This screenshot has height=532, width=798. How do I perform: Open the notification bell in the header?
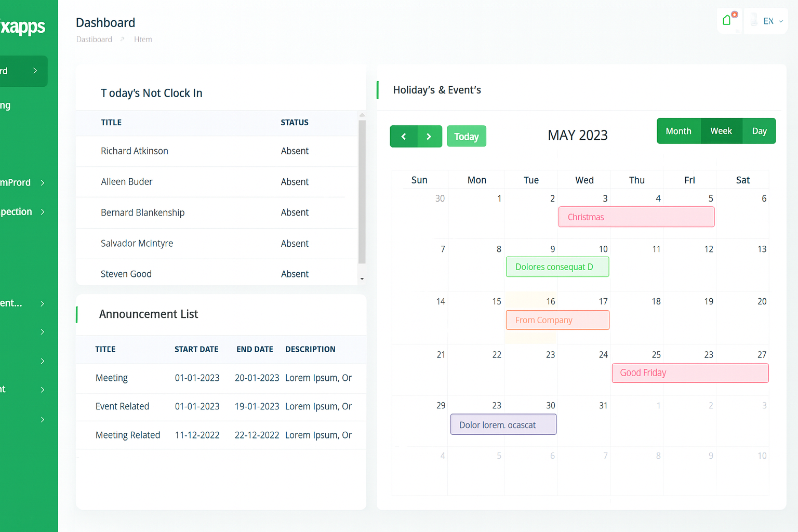(x=728, y=21)
